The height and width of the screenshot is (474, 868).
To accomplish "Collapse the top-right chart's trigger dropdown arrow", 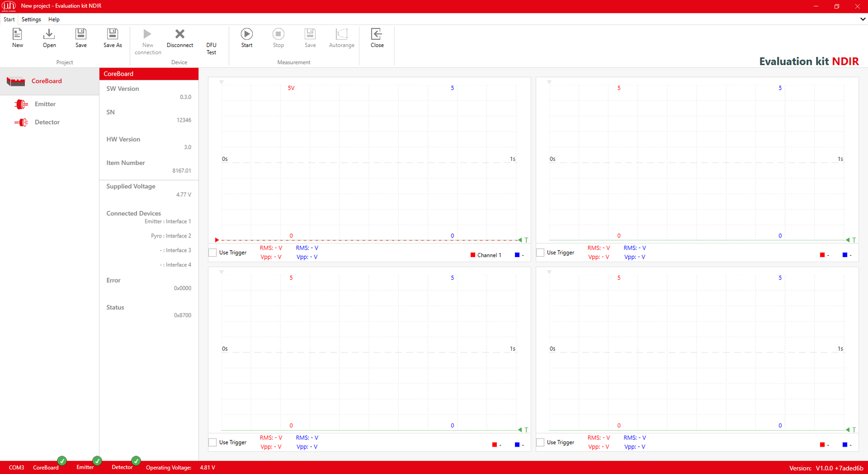I will [x=549, y=82].
